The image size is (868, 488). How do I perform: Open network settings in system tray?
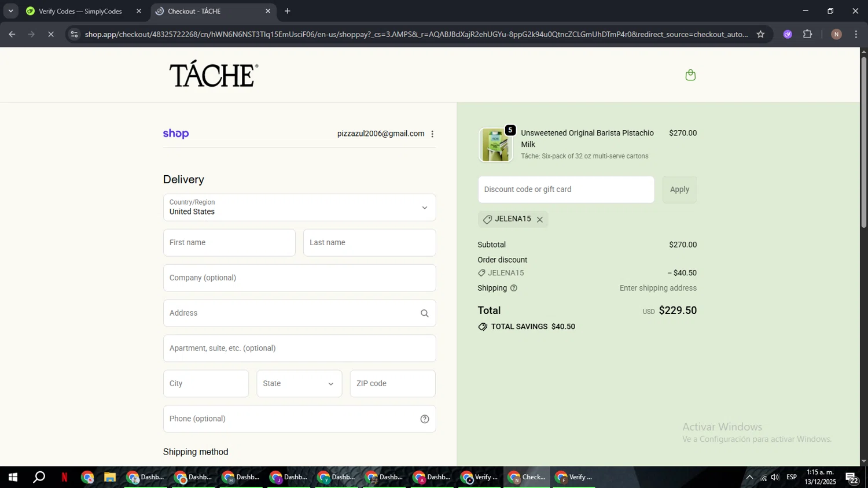pos(763,478)
